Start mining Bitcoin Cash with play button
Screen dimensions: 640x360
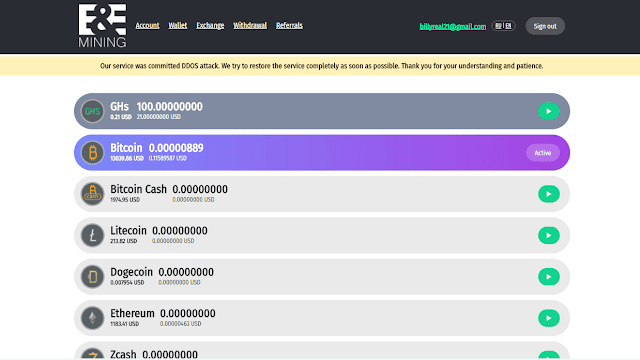(x=549, y=194)
